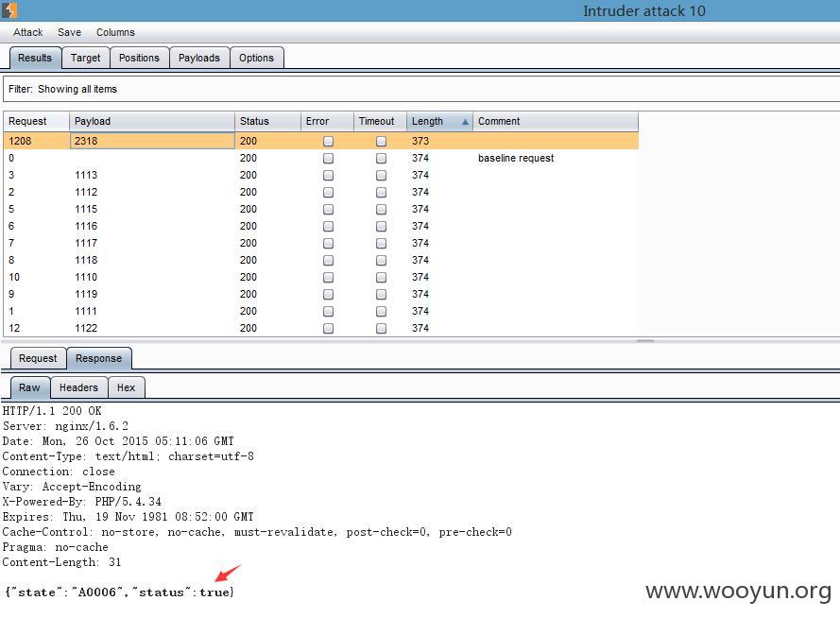Screen dimensions: 840x618
Task: Sort by the Payload column header
Action: tap(152, 121)
